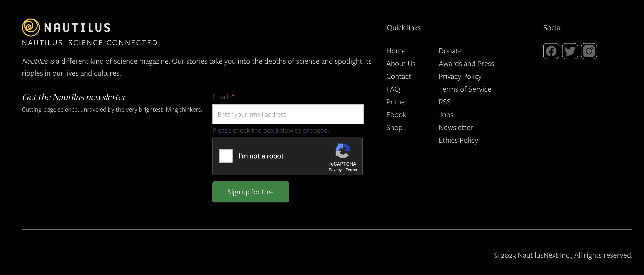Open the Ebook link
Image resolution: width=644 pixels, height=275 pixels.
396,115
